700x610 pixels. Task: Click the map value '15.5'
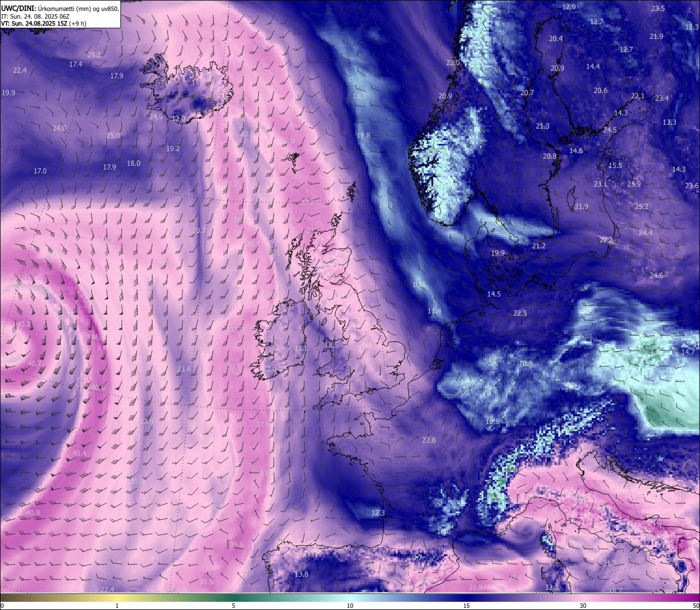(615, 165)
